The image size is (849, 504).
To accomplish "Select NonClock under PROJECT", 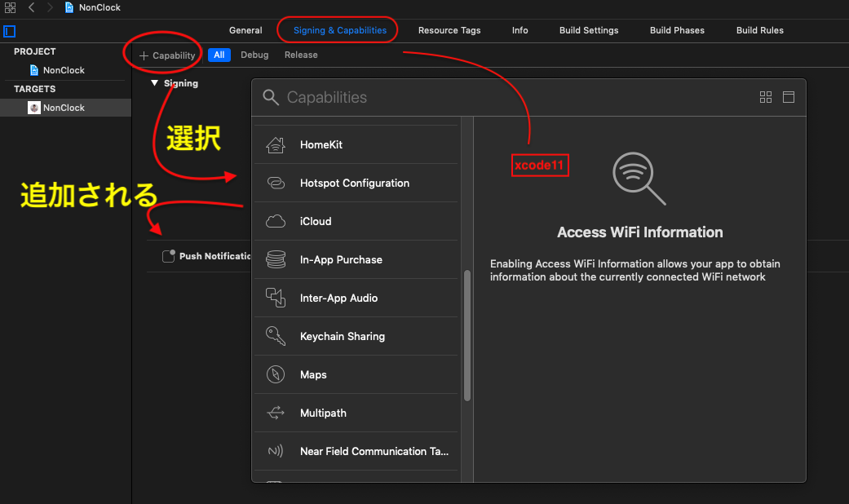I will pyautogui.click(x=64, y=70).
